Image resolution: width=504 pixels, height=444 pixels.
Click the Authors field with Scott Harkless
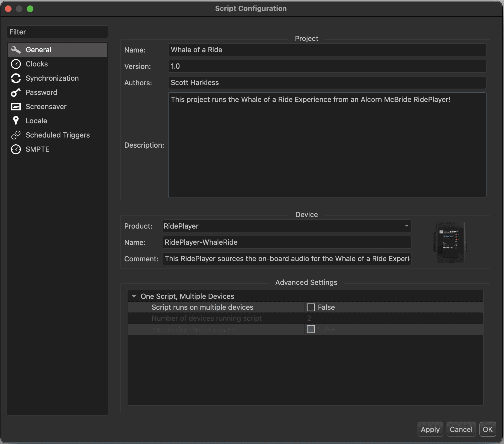pos(327,83)
